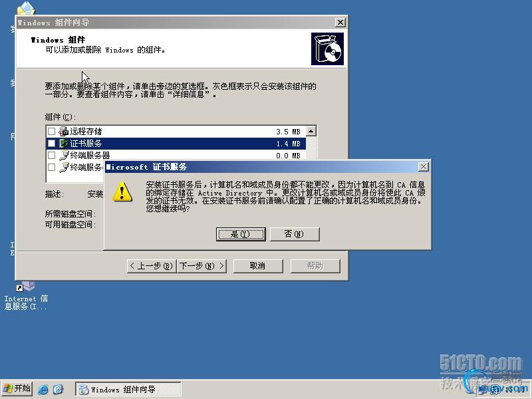Click the 远程存储 component icon
Screen dimensions: 532x399
point(63,131)
